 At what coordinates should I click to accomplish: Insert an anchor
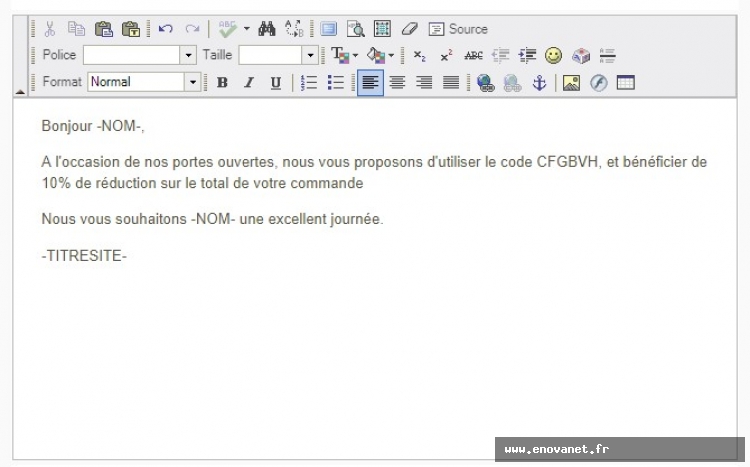click(539, 83)
